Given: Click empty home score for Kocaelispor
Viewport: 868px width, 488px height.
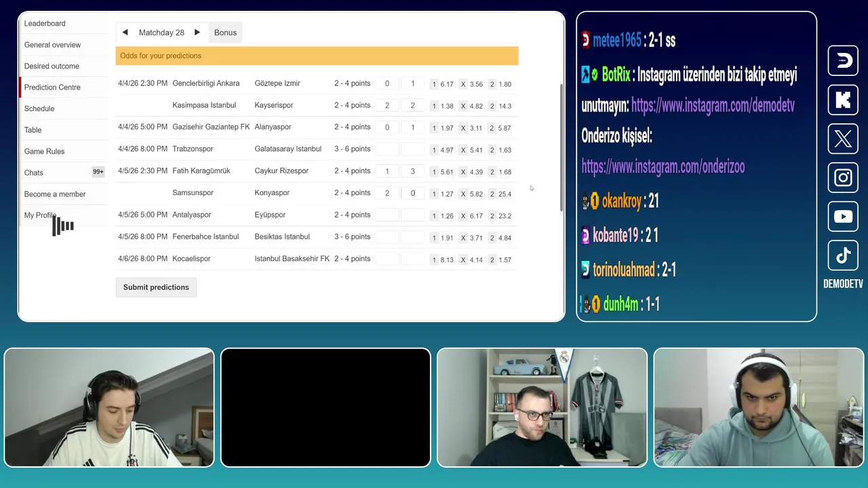Looking at the screenshot, I should coord(387,259).
